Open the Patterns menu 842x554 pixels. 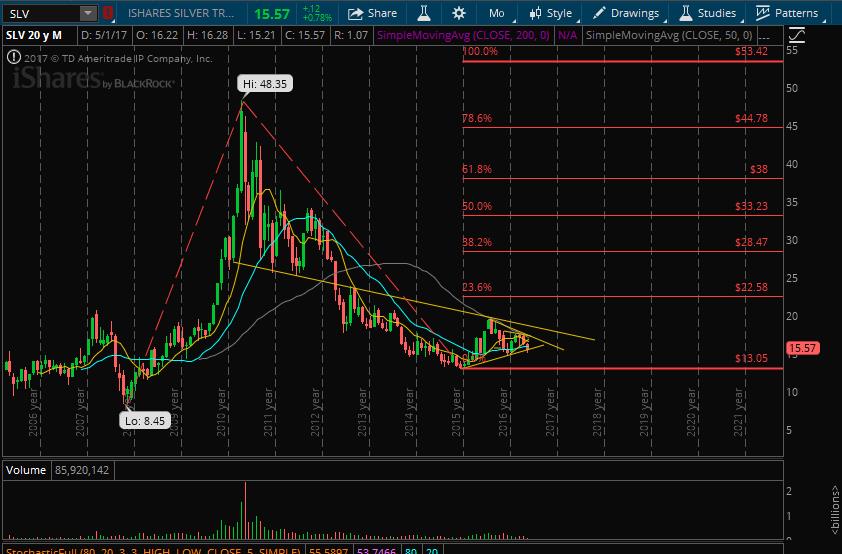click(x=787, y=13)
